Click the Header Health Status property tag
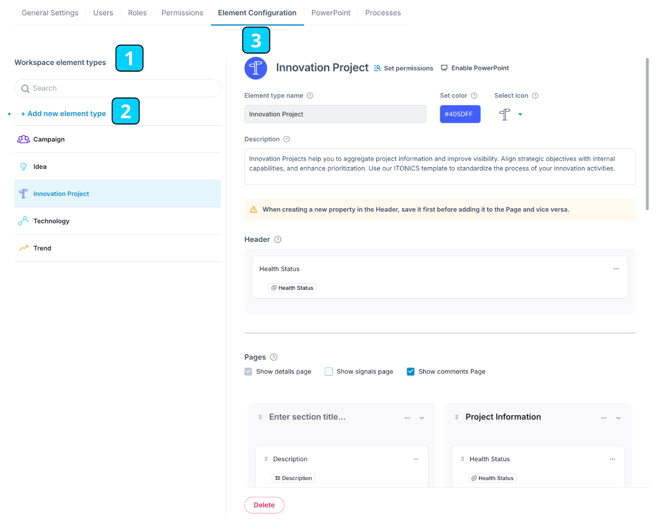Screen dimensions: 670x529 292,288
